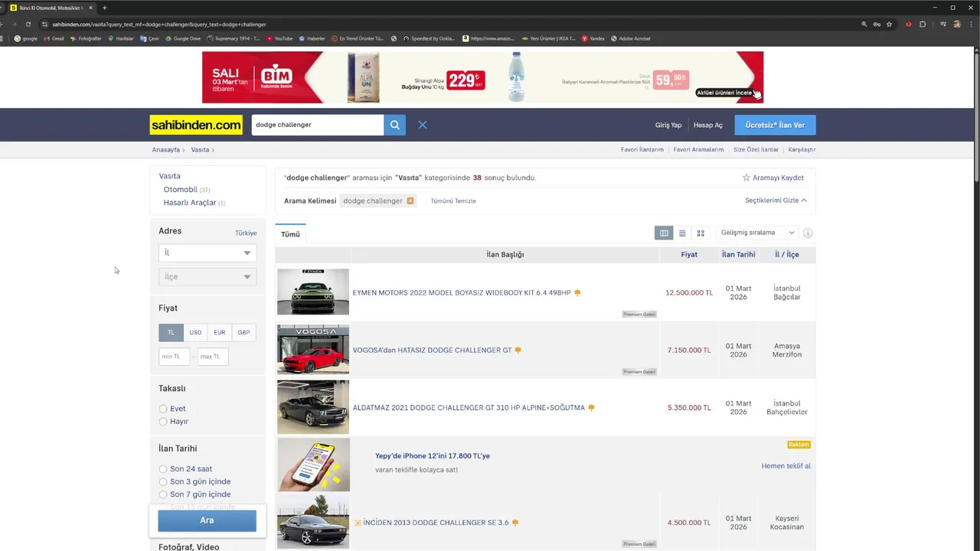Click the sahibinden.com logo
980x551 pixels.
[196, 125]
